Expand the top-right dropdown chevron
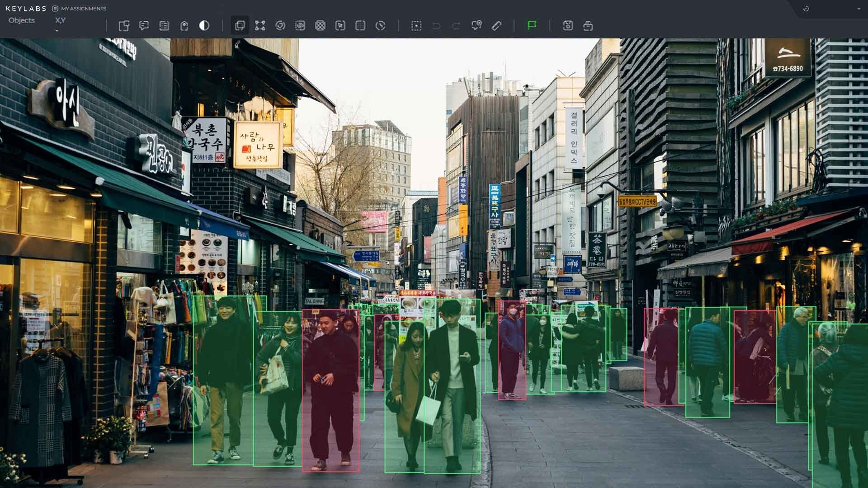The width and height of the screenshot is (868, 488). 859,9
